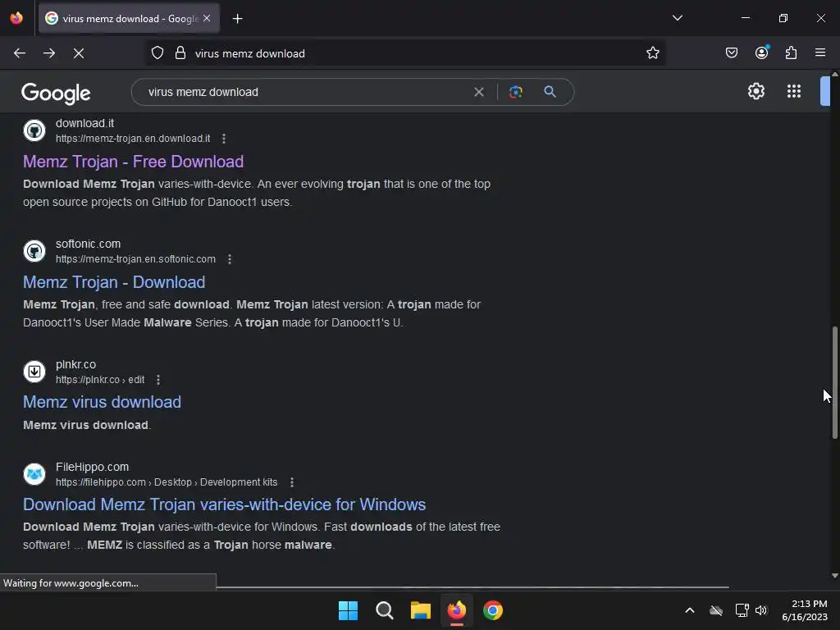Image resolution: width=840 pixels, height=630 pixels.
Task: Click the memz-trojan.en.softonic.com URL text
Action: 135,259
